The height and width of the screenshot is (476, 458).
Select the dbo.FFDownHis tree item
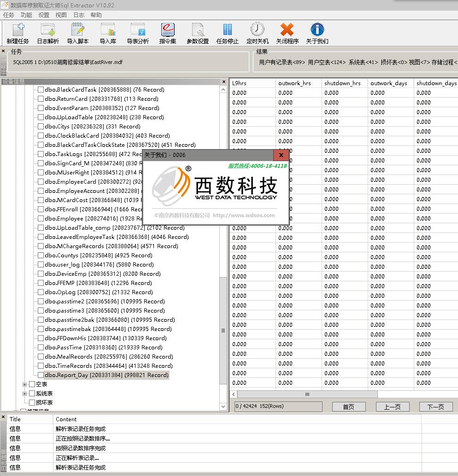pos(106,338)
